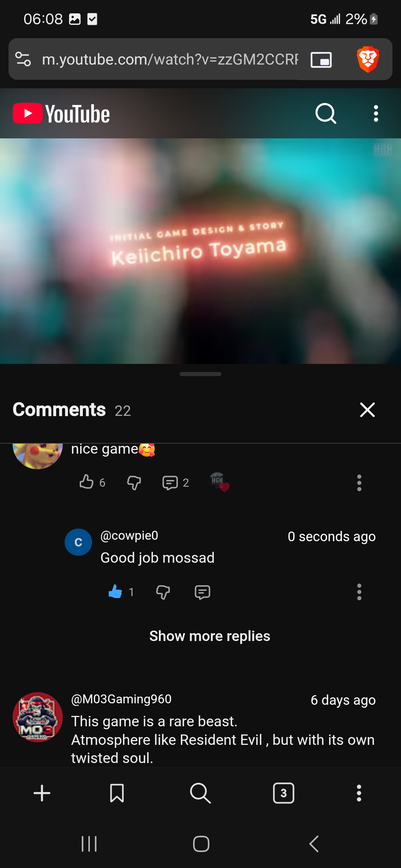Tap the URL address field
The width and height of the screenshot is (401, 868).
coord(170,59)
